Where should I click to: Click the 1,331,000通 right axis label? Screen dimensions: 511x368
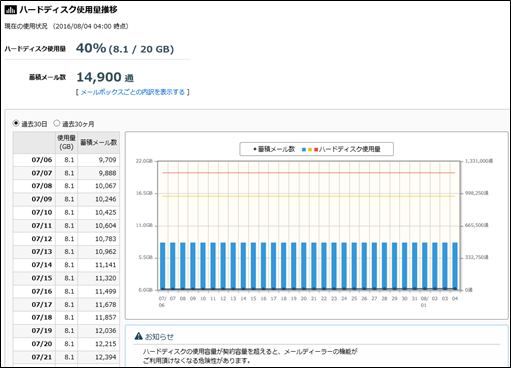[479, 161]
